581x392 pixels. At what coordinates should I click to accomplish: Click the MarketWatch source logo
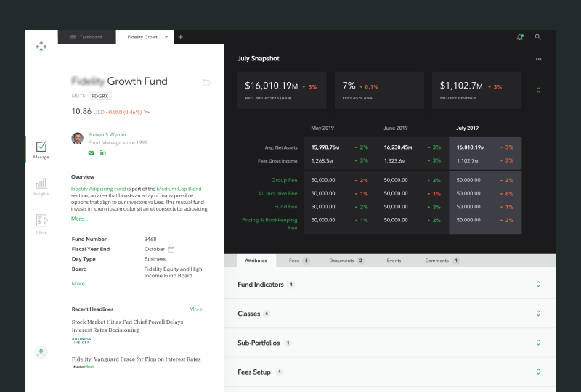click(83, 367)
